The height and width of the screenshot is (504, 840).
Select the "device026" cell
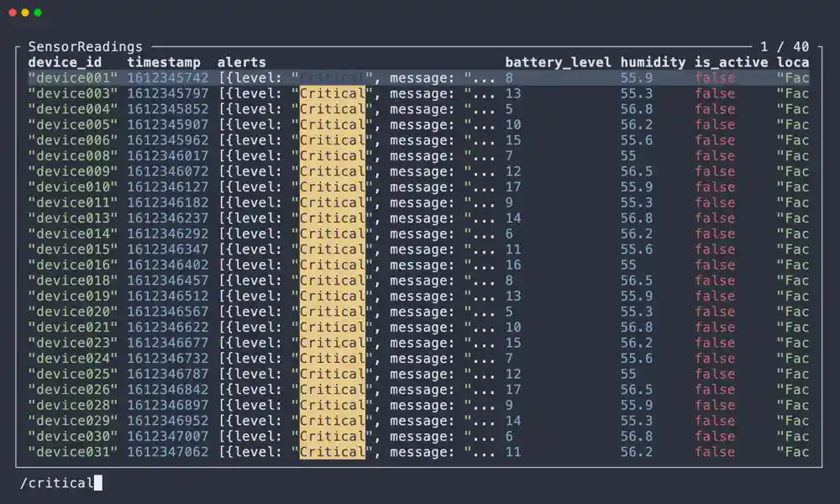tap(73, 390)
